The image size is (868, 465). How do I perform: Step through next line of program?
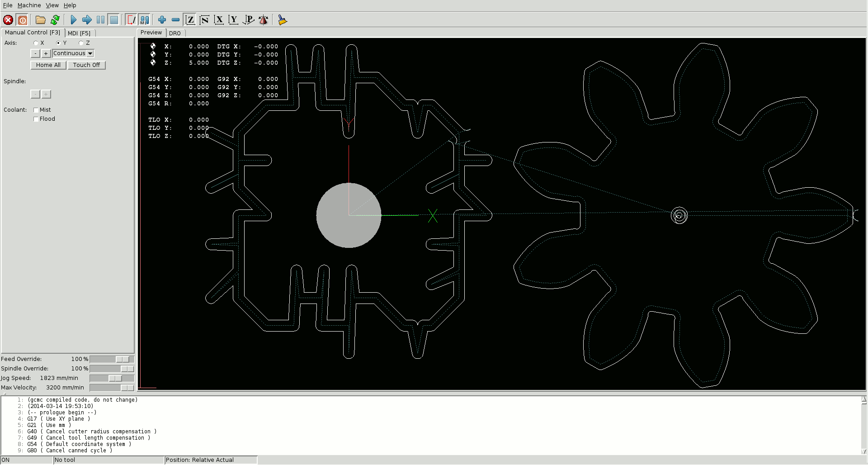[x=87, y=20]
